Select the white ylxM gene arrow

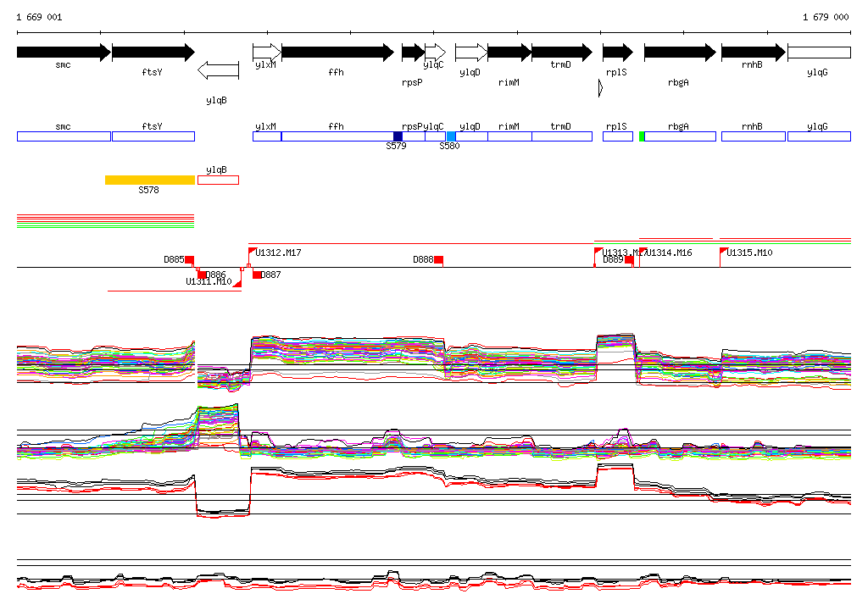pos(267,53)
